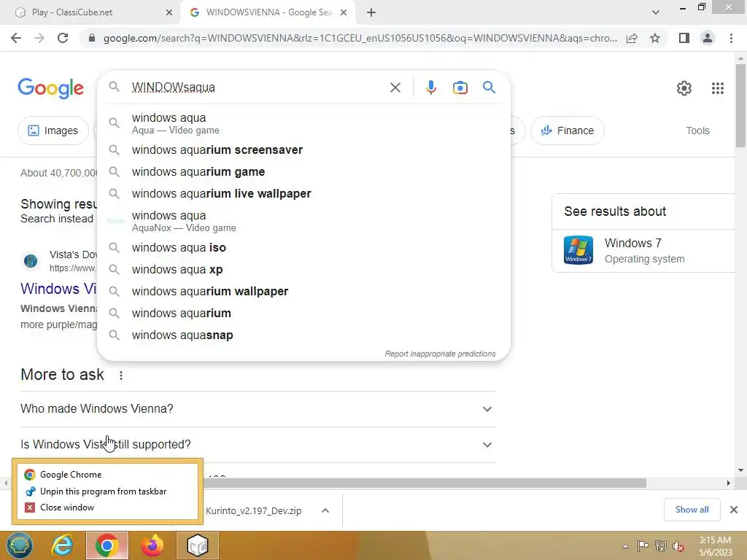747x560 pixels.
Task: Open More to ask options menu
Action: [x=121, y=376]
